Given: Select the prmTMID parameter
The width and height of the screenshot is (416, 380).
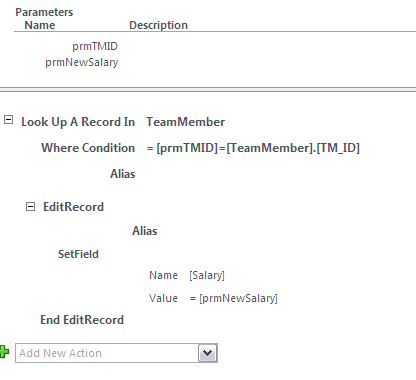Looking at the screenshot, I should (95, 46).
